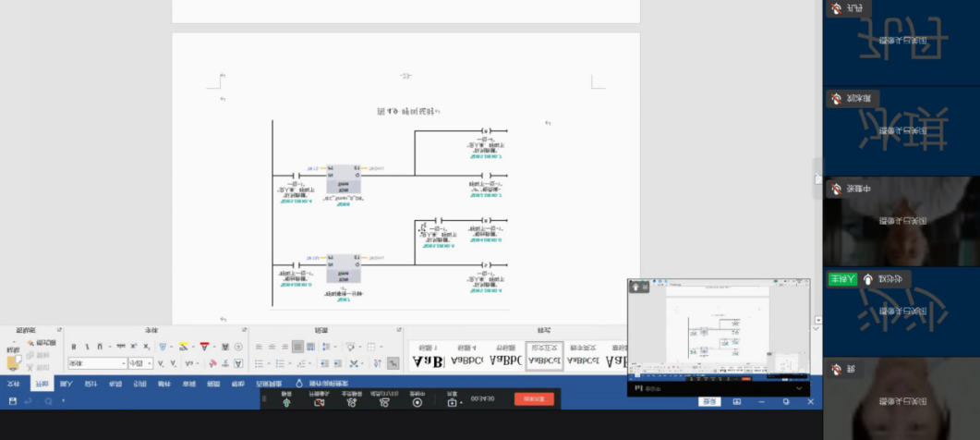Open the font size dropdown box
This screenshot has height=440, width=980.
tap(139, 363)
